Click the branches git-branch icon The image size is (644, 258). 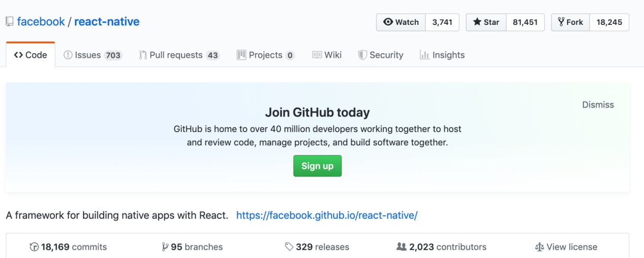[165, 247]
